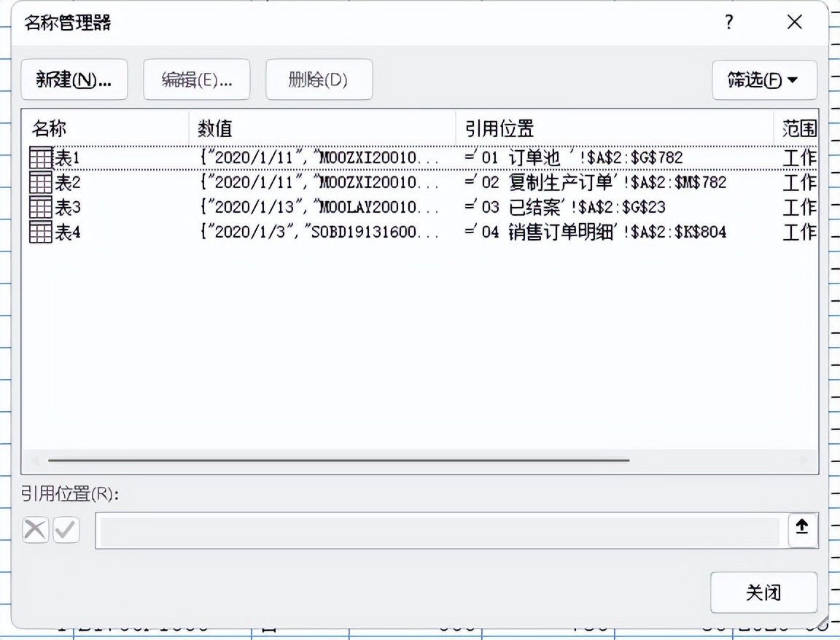Screen dimensions: 840x640
Task: Close the dialog with the X icon
Action: [795, 22]
